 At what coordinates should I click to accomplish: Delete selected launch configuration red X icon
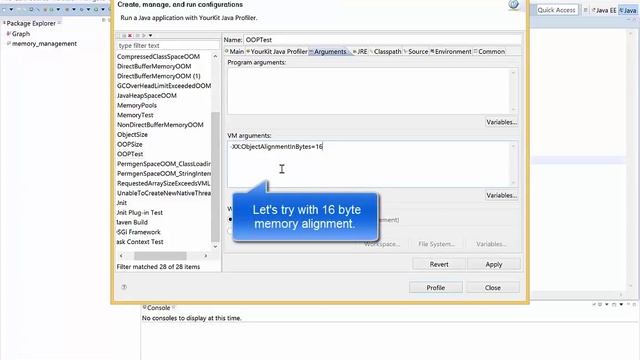130,36
